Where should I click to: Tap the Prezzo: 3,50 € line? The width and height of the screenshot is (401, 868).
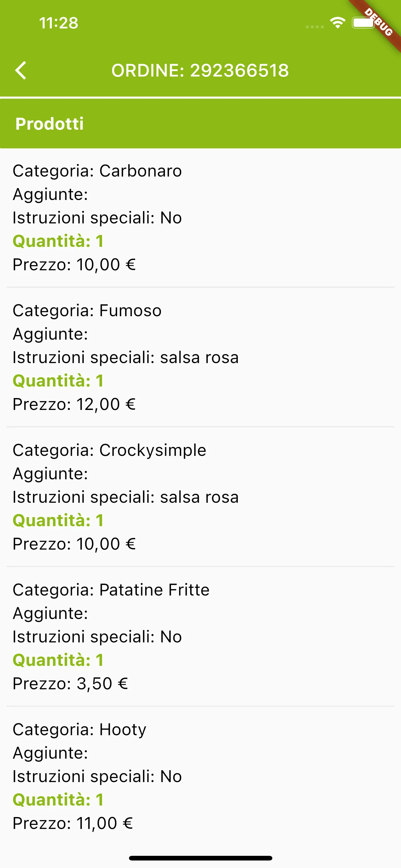point(70,684)
